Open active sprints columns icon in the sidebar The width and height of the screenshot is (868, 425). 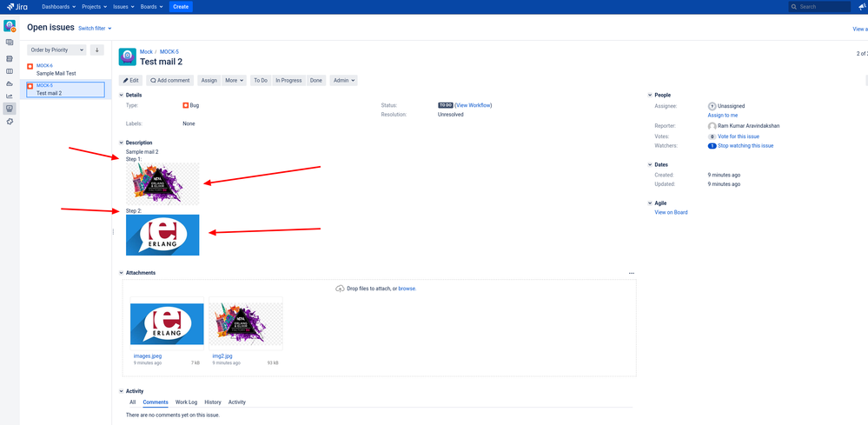click(10, 71)
